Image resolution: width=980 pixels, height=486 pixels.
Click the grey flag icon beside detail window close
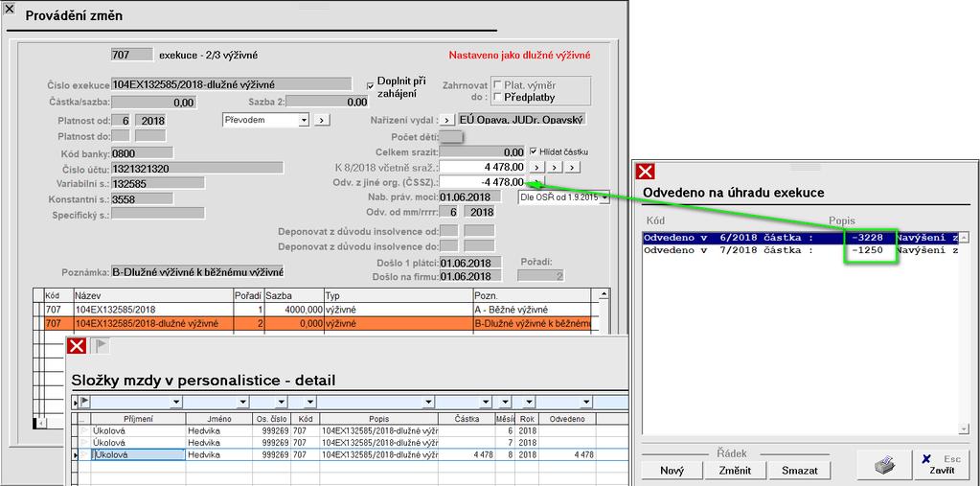pos(102,346)
